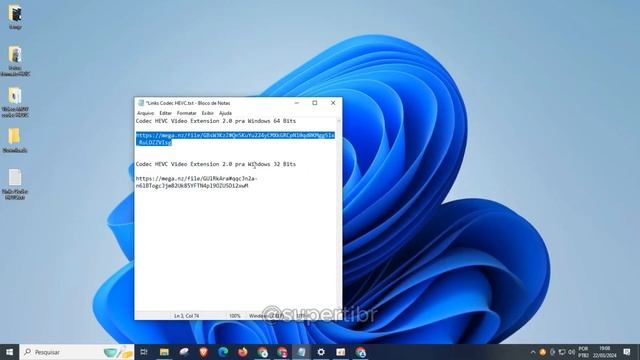Image resolution: width=640 pixels, height=360 pixels.
Task: Click the line ending with 'Windows 32 Bits'
Action: 216,164
